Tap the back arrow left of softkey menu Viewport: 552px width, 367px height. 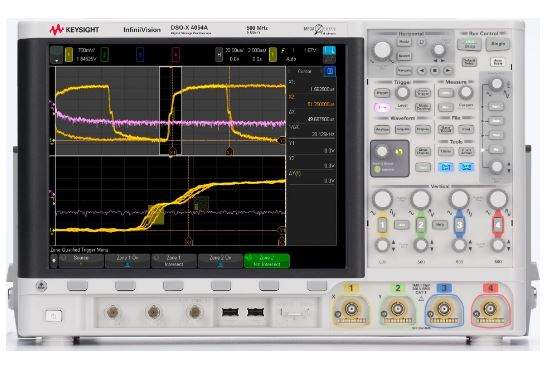[x=54, y=261]
